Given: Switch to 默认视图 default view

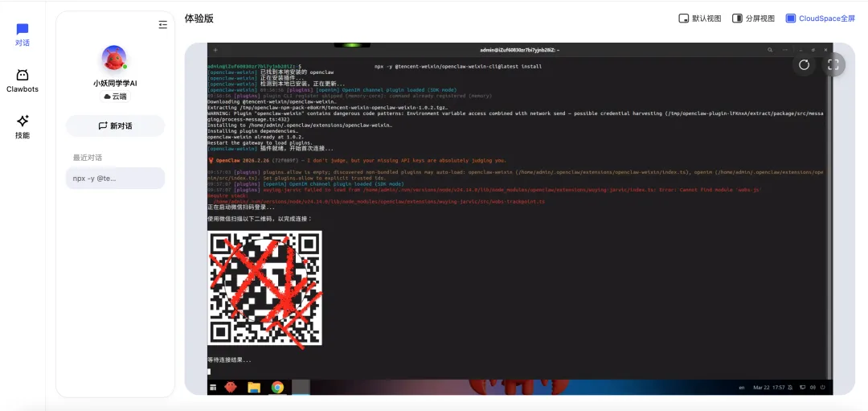Looking at the screenshot, I should coord(700,18).
